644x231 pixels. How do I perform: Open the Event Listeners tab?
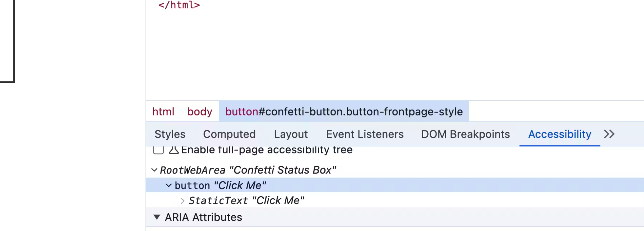pos(365,134)
